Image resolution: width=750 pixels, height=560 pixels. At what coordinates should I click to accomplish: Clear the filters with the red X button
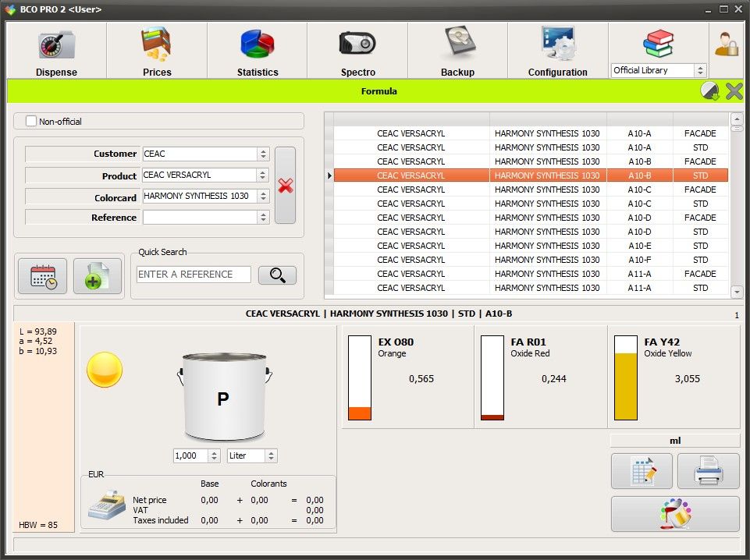[285, 186]
